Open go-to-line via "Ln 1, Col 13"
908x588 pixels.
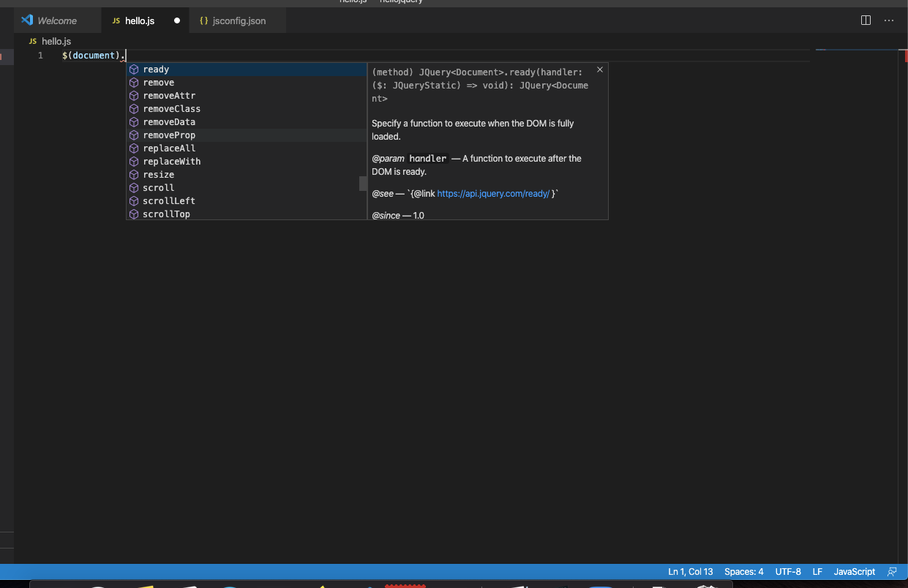[689, 571]
